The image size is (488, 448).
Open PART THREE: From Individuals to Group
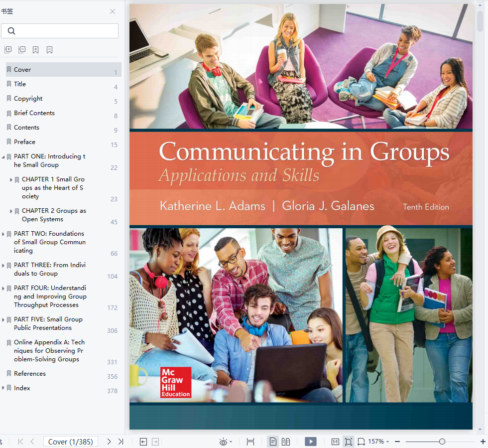tap(50, 269)
